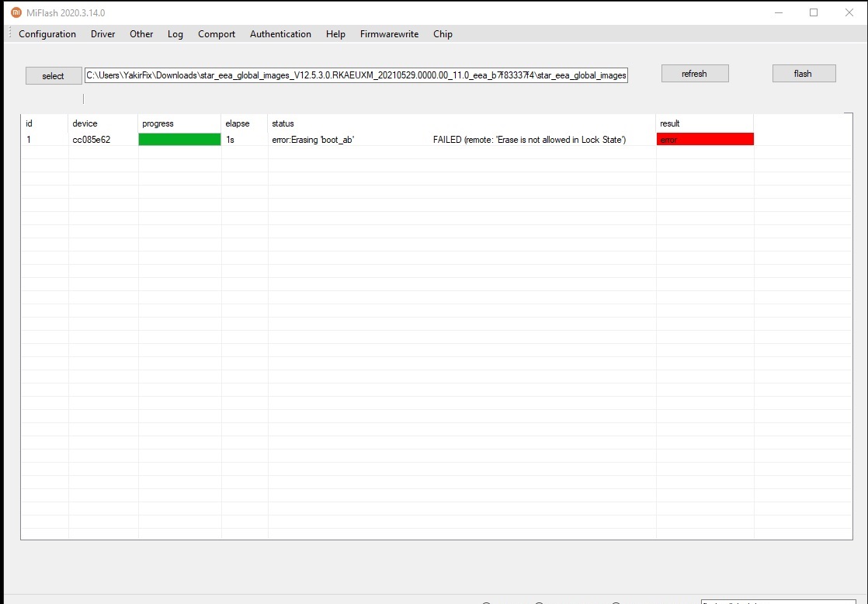Open the Log menu

click(175, 33)
